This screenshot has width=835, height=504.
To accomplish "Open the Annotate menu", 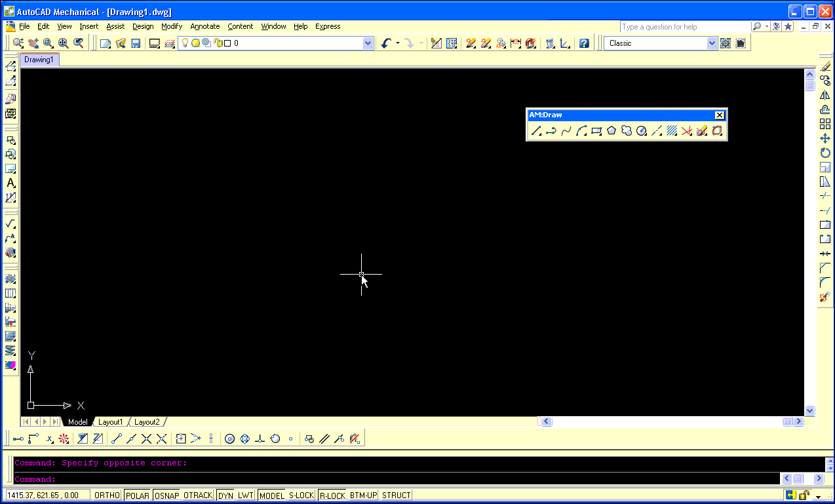I will pyautogui.click(x=205, y=27).
